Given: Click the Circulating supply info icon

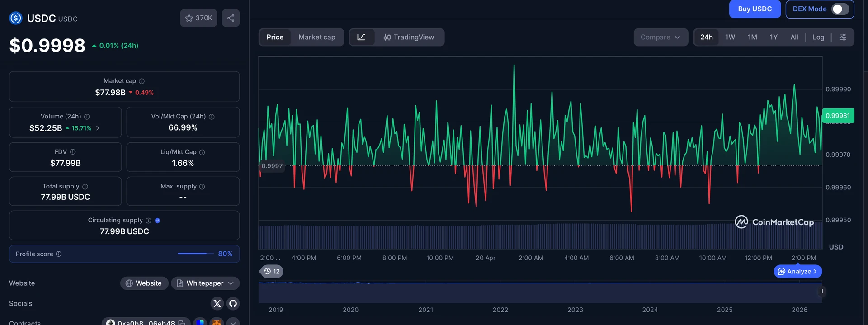Looking at the screenshot, I should (148, 221).
